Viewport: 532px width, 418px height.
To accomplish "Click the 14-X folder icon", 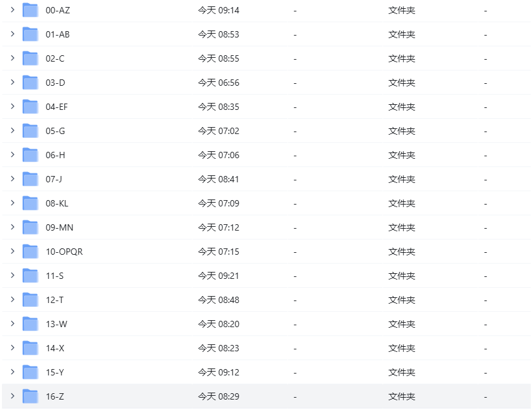I will [x=30, y=348].
